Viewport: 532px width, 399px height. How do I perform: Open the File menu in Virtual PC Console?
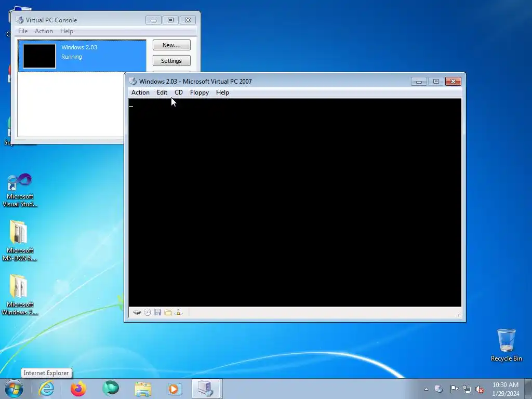pyautogui.click(x=23, y=31)
